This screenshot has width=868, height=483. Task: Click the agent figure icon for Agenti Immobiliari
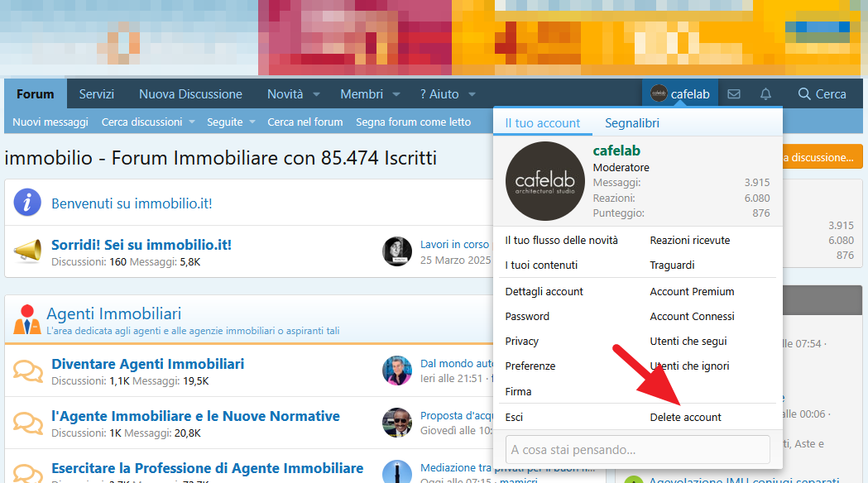tap(27, 320)
